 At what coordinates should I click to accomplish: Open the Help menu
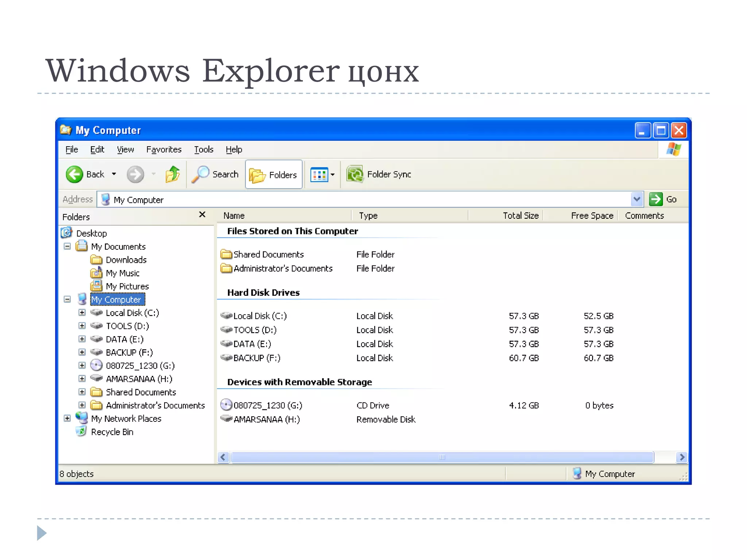[x=234, y=149]
